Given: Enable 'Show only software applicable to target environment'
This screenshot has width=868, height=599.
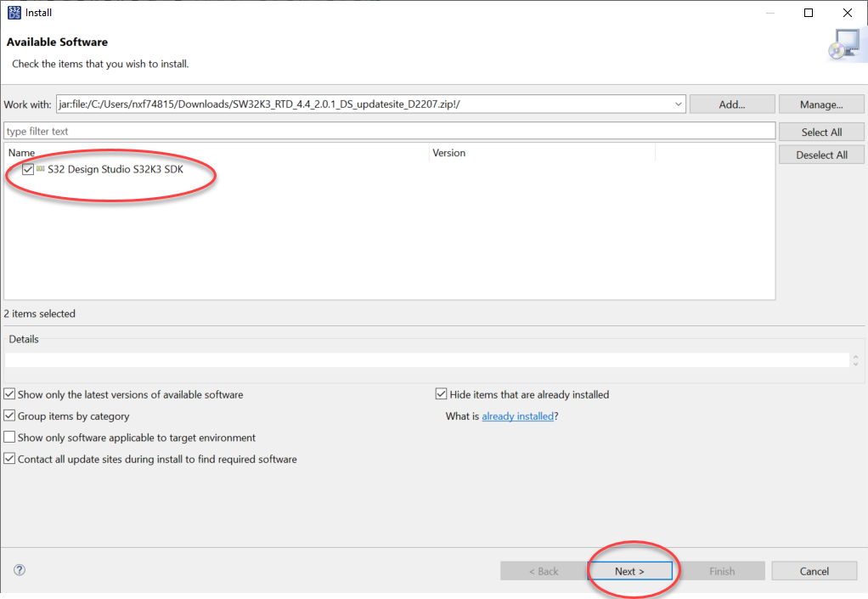Looking at the screenshot, I should point(8,437).
